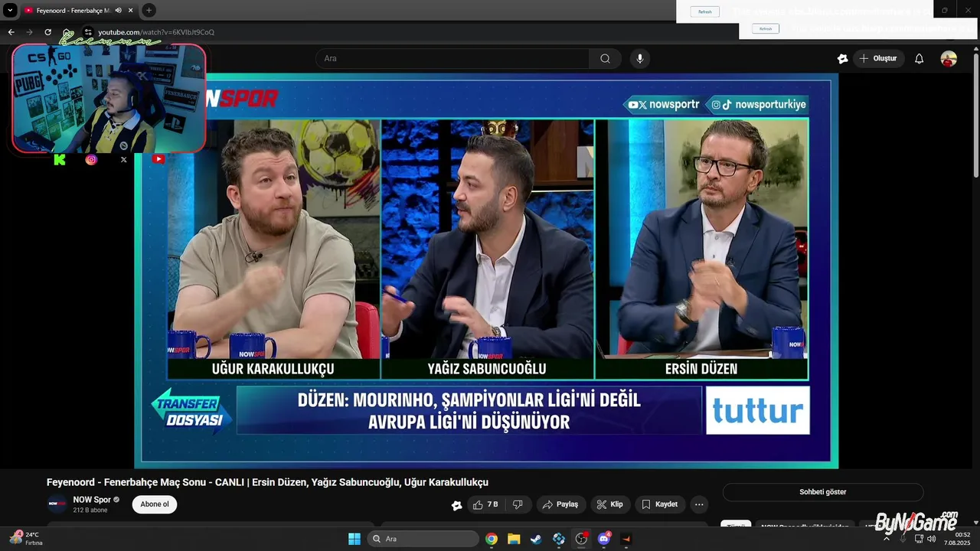The width and height of the screenshot is (980, 551).
Task: Open Steam from the taskbar
Action: [x=536, y=539]
